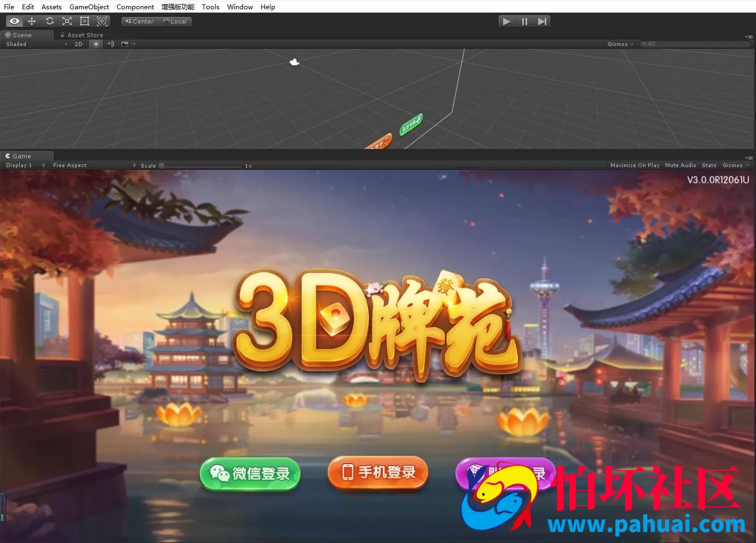Toggle 2D scene view mode

78,44
